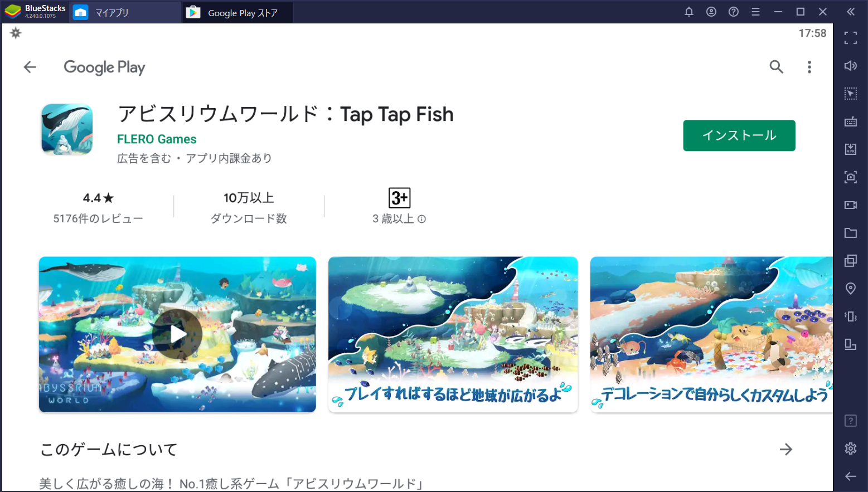Click the Android status bar gear icon
Screen dimensions: 868x492
point(16,33)
